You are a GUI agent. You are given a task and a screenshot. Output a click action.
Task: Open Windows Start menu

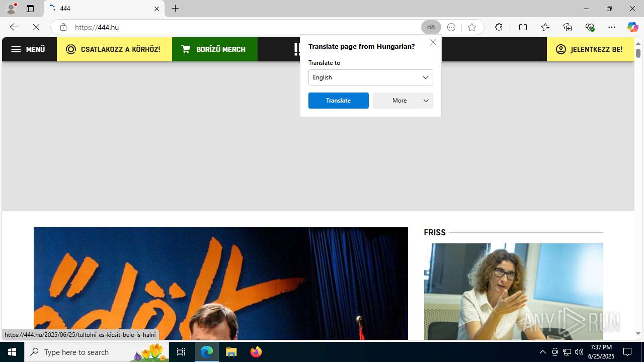tap(12, 352)
